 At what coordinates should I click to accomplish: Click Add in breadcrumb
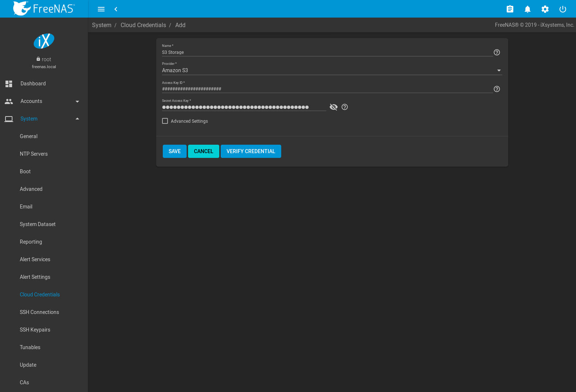point(180,25)
